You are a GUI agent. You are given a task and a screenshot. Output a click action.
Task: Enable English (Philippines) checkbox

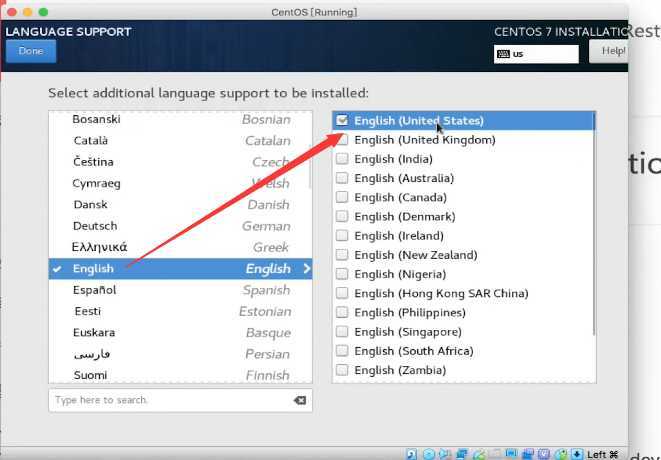[x=342, y=312]
